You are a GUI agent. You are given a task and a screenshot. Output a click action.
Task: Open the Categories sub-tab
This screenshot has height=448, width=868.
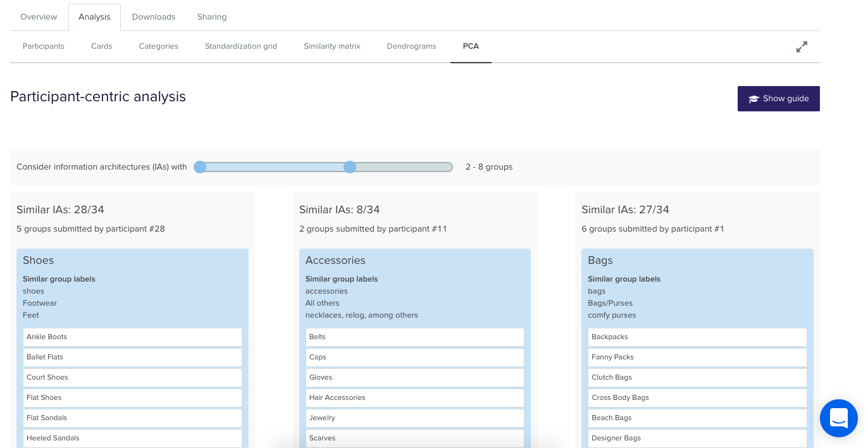click(x=159, y=46)
